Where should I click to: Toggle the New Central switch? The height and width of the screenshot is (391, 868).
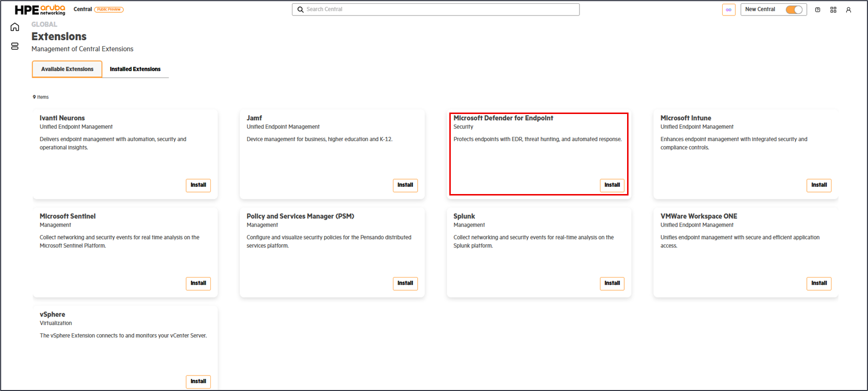tap(794, 10)
